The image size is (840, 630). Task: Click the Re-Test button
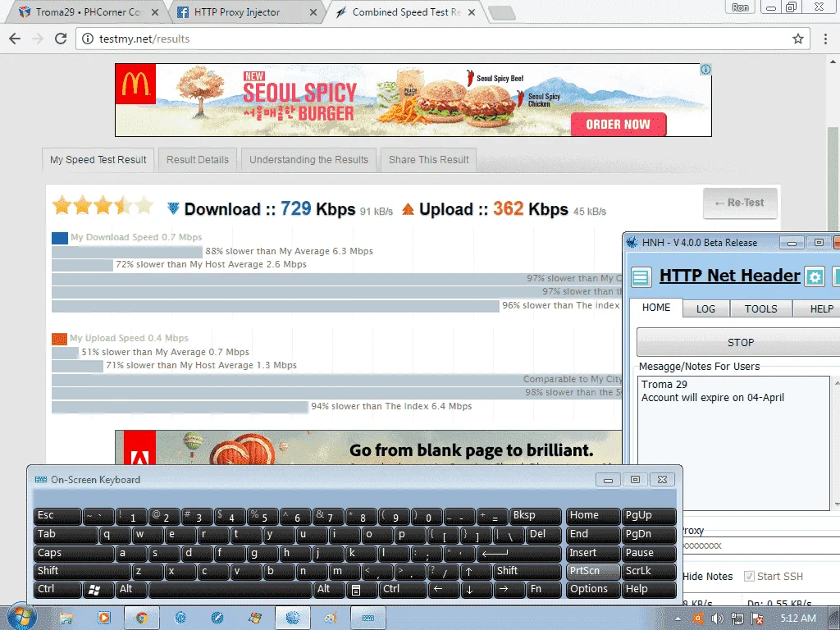click(x=740, y=203)
